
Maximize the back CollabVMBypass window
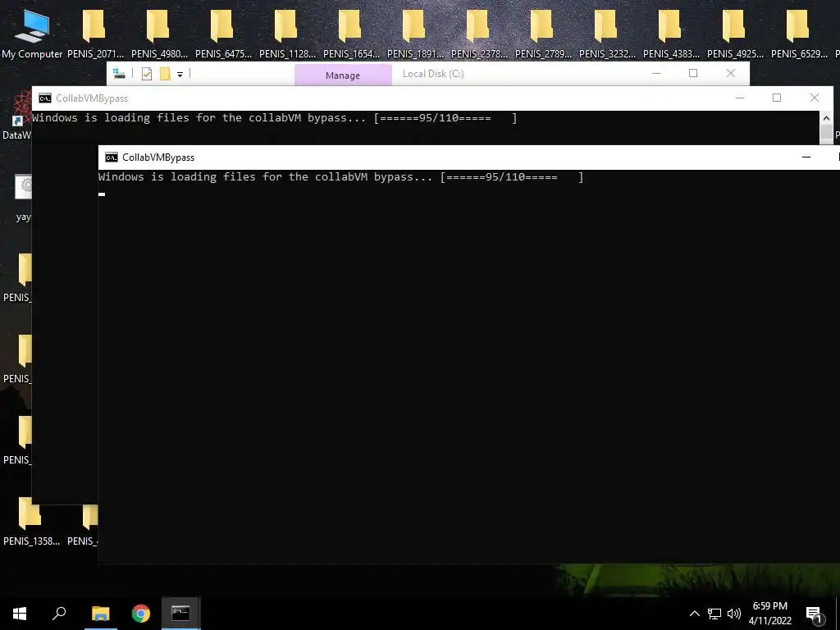777,98
